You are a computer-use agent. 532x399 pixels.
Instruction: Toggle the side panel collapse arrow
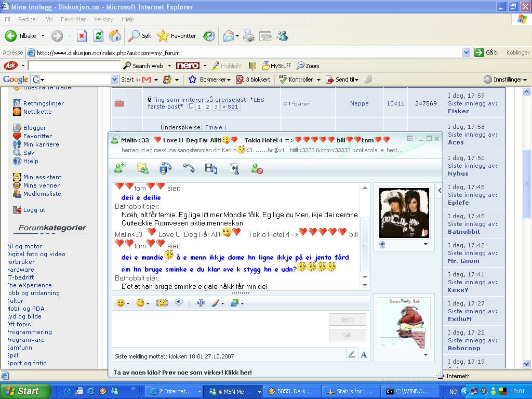tap(440, 190)
